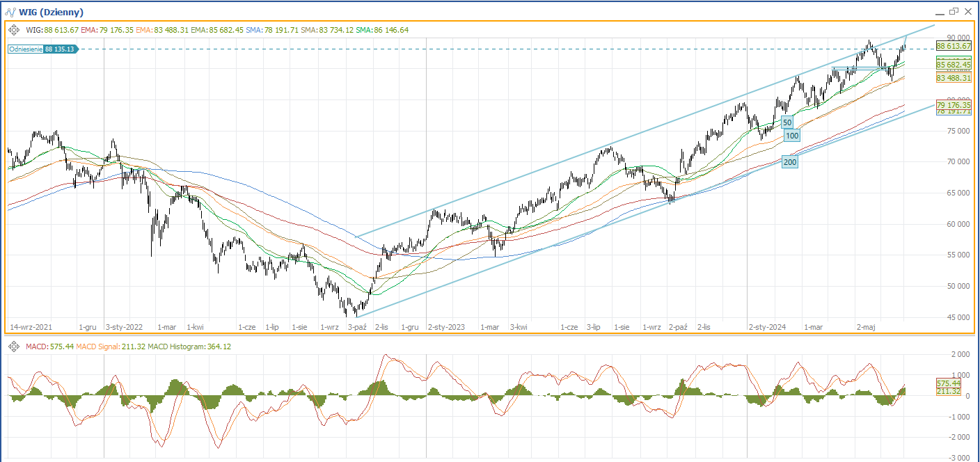Image resolution: width=980 pixels, height=462 pixels.
Task: Click the Odniesienie 88 135.13 reference marker
Action: (43, 49)
